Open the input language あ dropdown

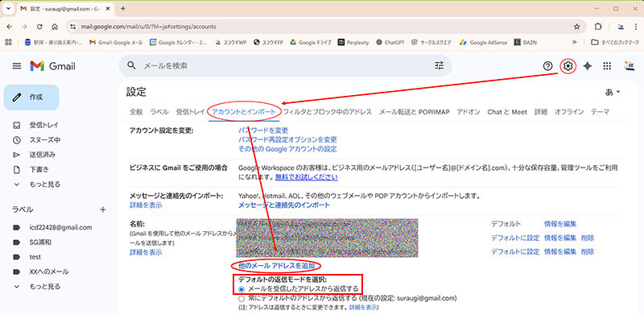pyautogui.click(x=613, y=92)
